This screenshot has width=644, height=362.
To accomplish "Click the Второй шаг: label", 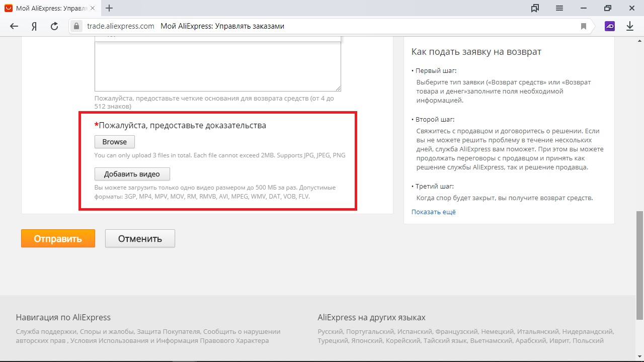I will (x=435, y=120).
